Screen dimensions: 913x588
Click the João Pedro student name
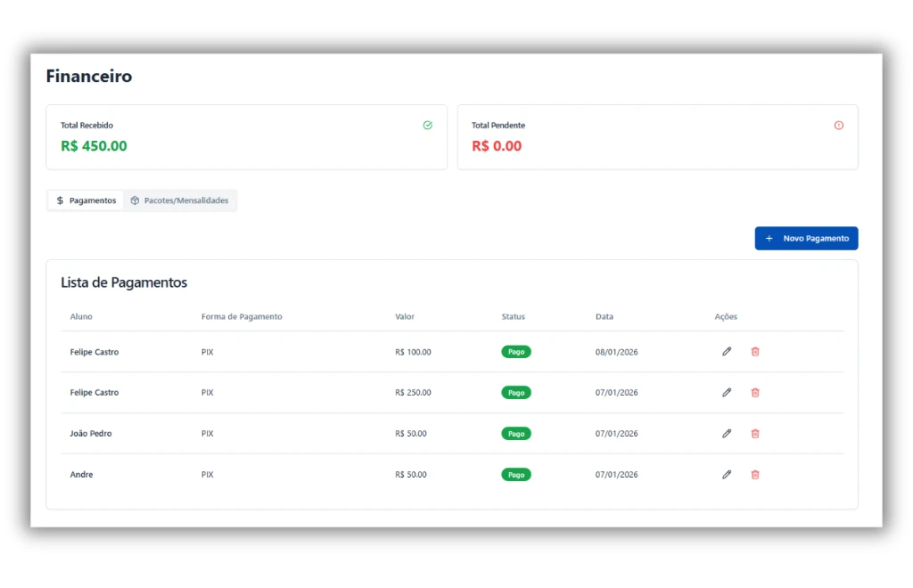91,434
